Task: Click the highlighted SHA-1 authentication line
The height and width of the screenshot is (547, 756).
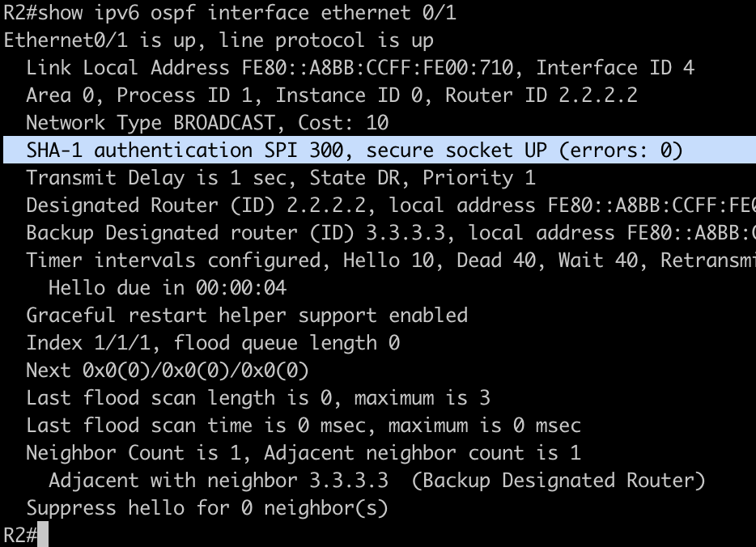Action: pos(355,151)
